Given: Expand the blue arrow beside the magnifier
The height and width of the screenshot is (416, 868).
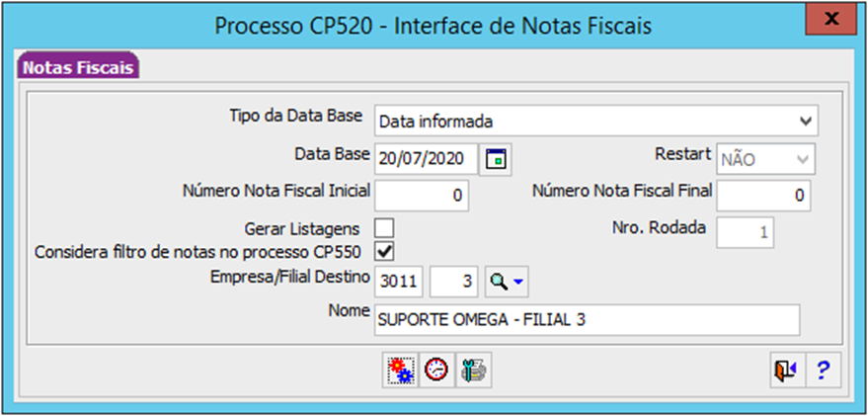Looking at the screenshot, I should coord(518,282).
